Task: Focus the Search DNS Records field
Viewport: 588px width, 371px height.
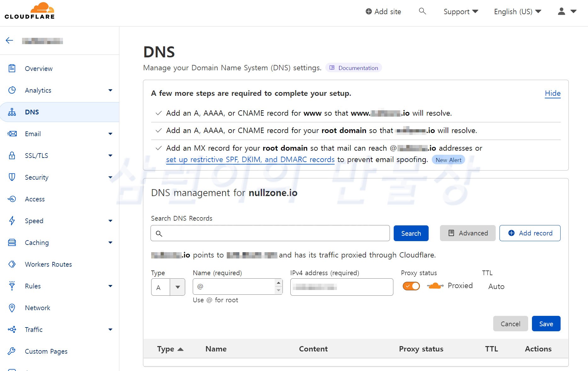Action: coord(270,233)
